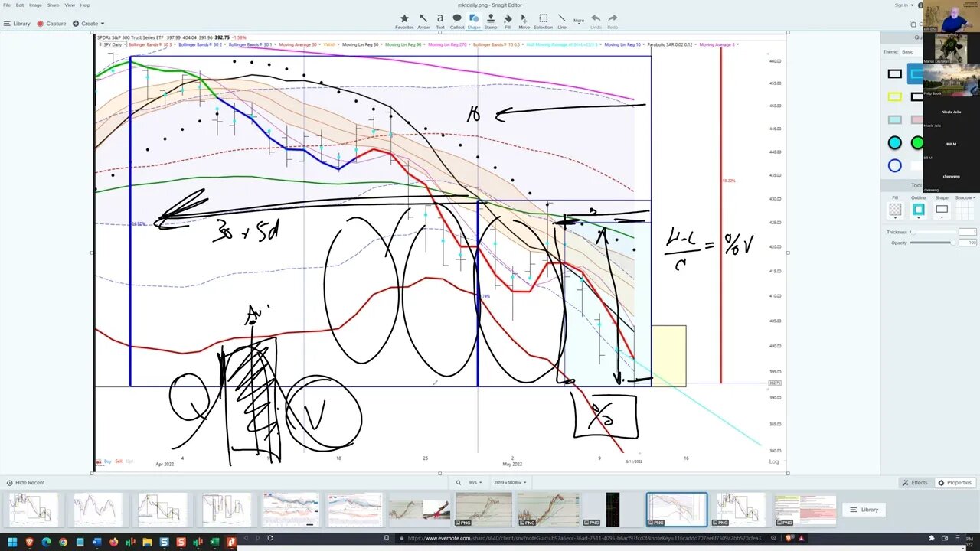Toggle the Properties panel
Screen dimensions: 980x551
point(955,483)
